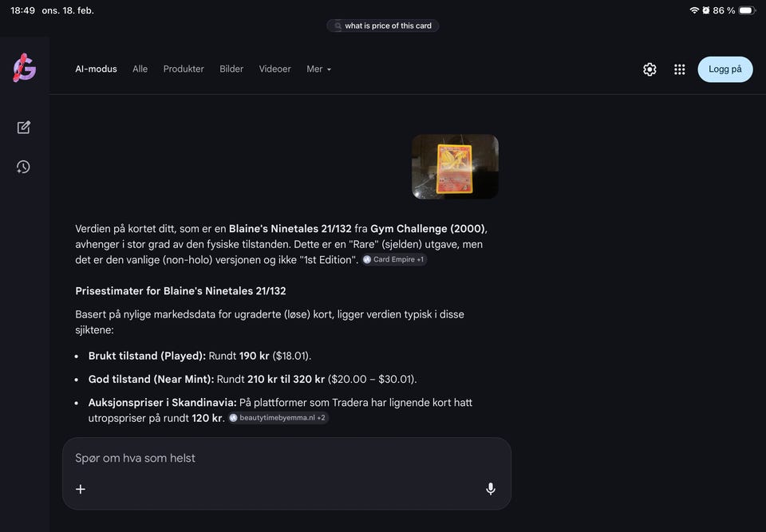The height and width of the screenshot is (532, 766).
Task: Select the price text '190 kr'
Action: pos(254,356)
